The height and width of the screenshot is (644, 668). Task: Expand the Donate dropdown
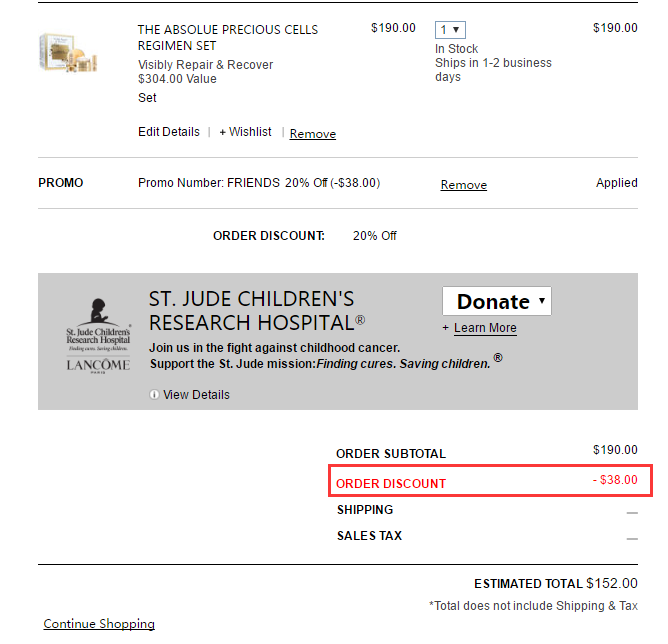[x=497, y=301]
